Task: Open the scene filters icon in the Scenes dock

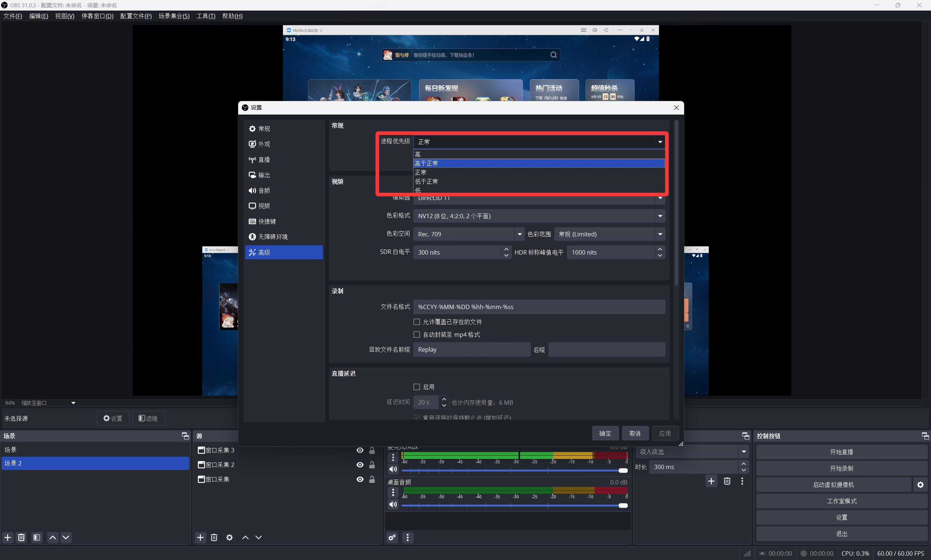Action: tap(37, 537)
